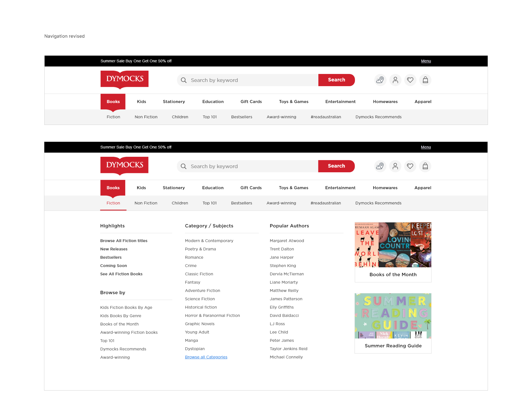Open the account icon in top header
The height and width of the screenshot is (413, 532).
point(395,80)
